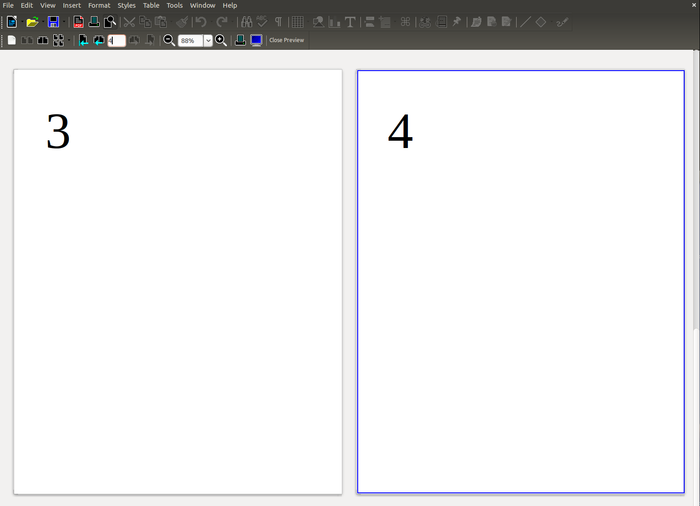Click the New document icon
This screenshot has width=700, height=506.
12,22
